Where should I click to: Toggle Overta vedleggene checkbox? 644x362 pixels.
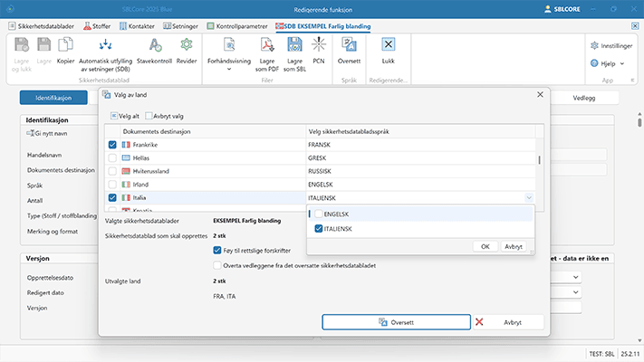[x=217, y=265]
